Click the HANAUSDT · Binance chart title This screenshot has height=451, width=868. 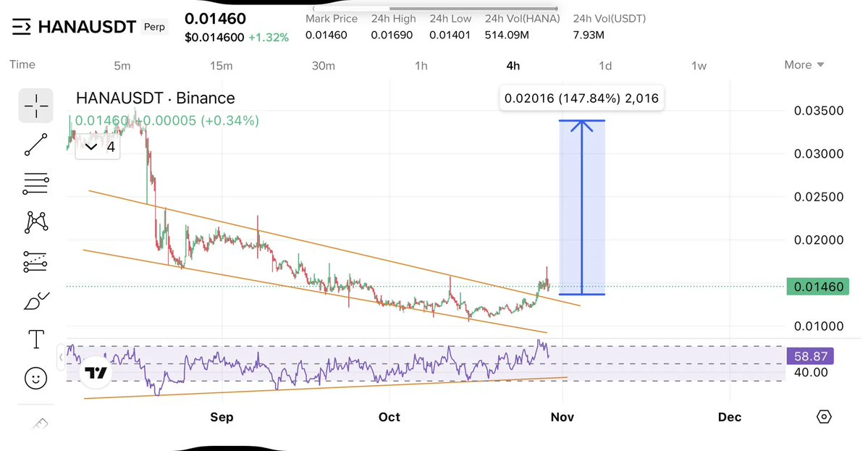pos(156,98)
